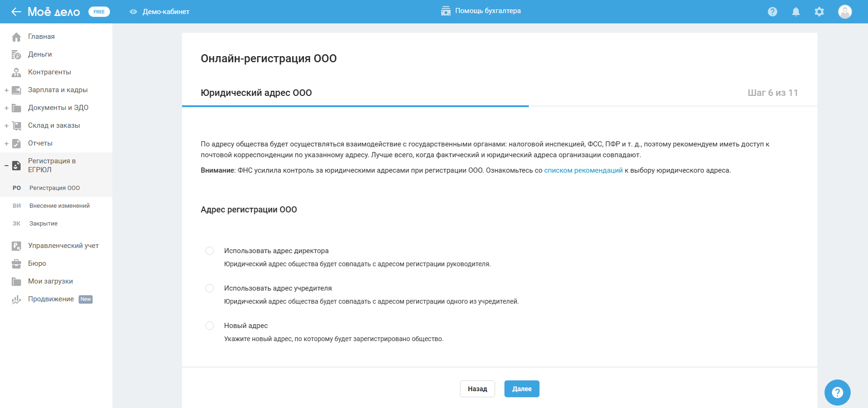Viewport: 868px width, 408px height.
Task: Click the Контрагенты sidebar icon
Action: tap(16, 73)
